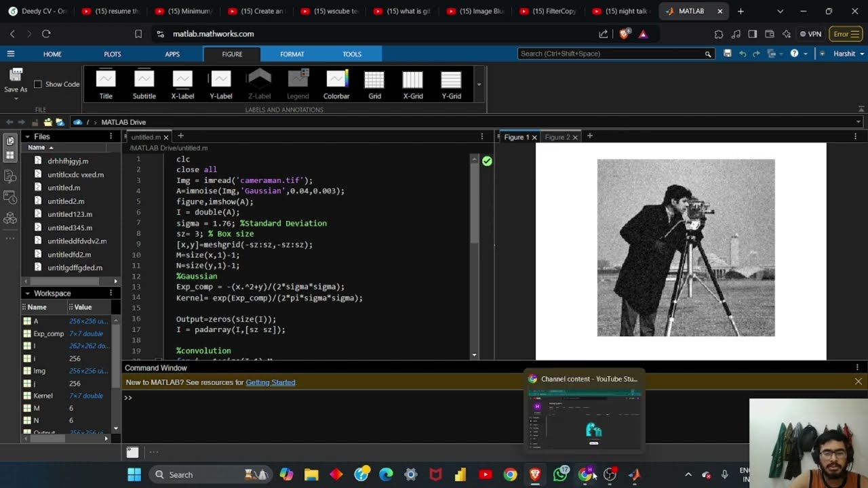Open the MATLAB help question mark icon
The width and height of the screenshot is (868, 488).
(x=794, y=54)
